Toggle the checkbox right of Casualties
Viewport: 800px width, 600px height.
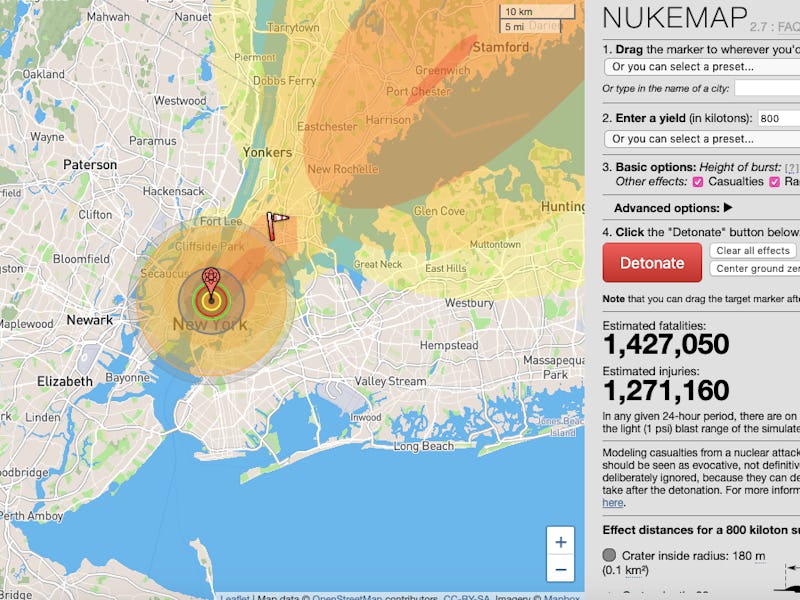tap(774, 182)
